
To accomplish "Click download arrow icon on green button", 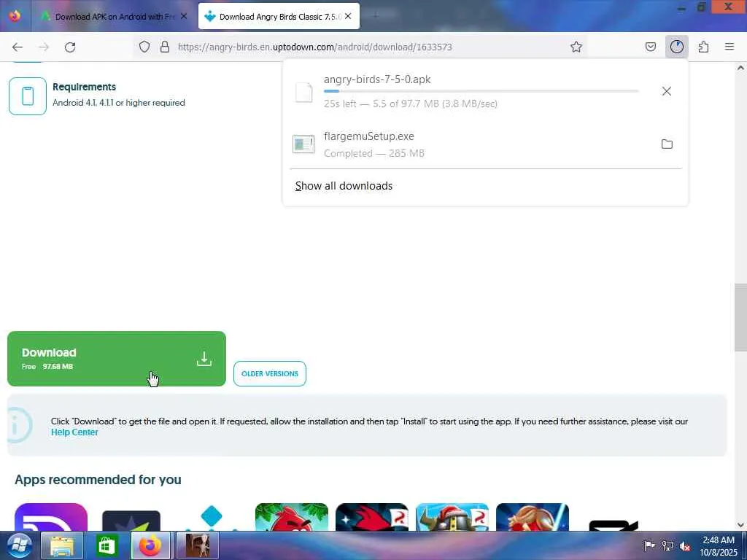I will coord(204,359).
